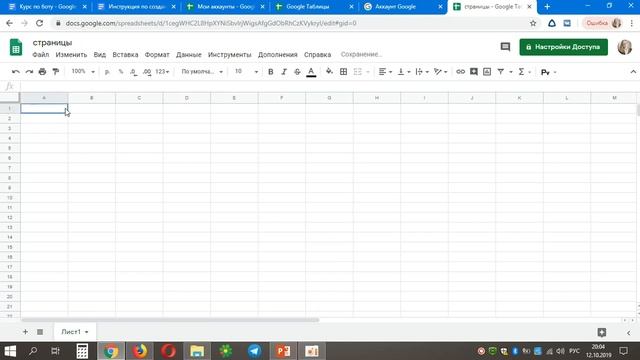Select cell A1
Screen dimensions: 640x360
44,108
